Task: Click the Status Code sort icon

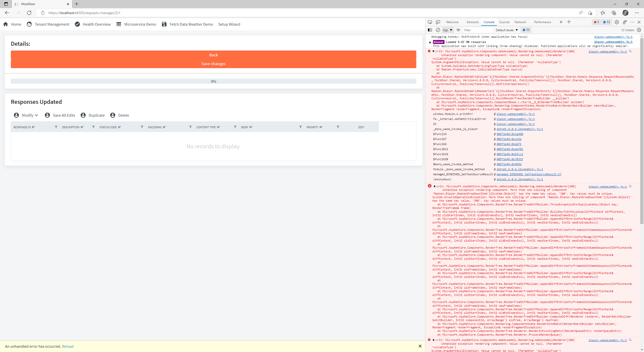Action: pos(119,127)
